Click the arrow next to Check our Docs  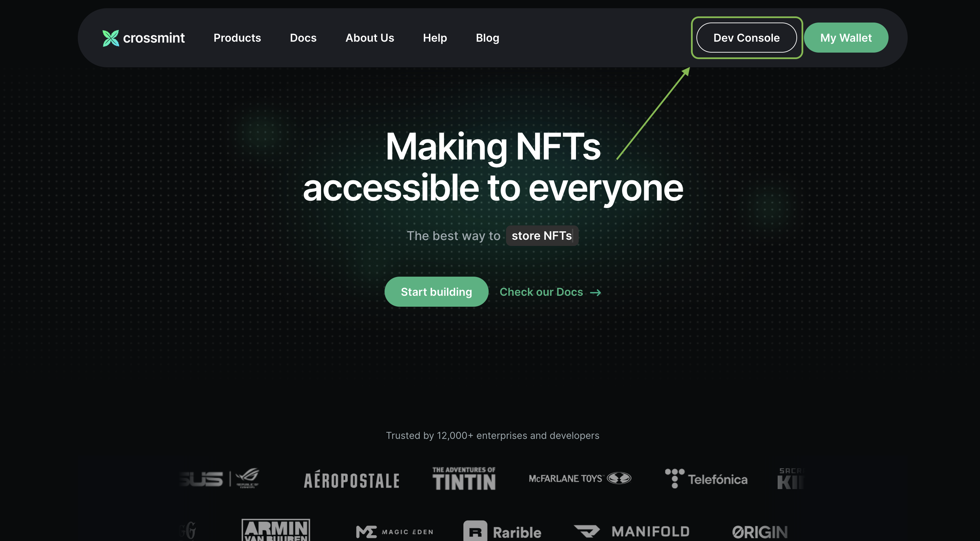(x=595, y=292)
